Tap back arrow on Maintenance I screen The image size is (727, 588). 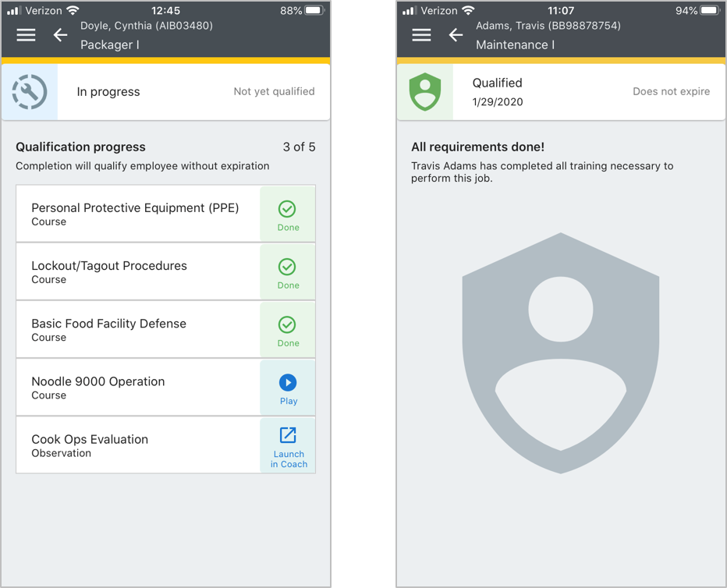(x=456, y=35)
